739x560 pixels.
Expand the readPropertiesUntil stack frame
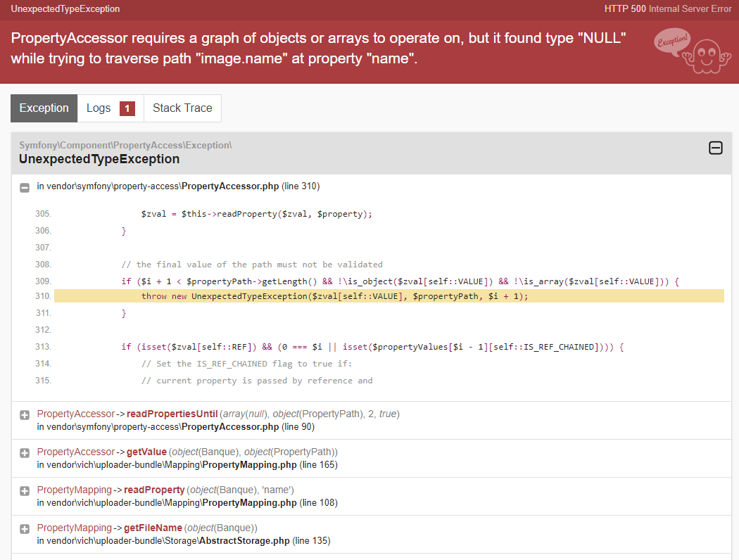click(x=24, y=414)
